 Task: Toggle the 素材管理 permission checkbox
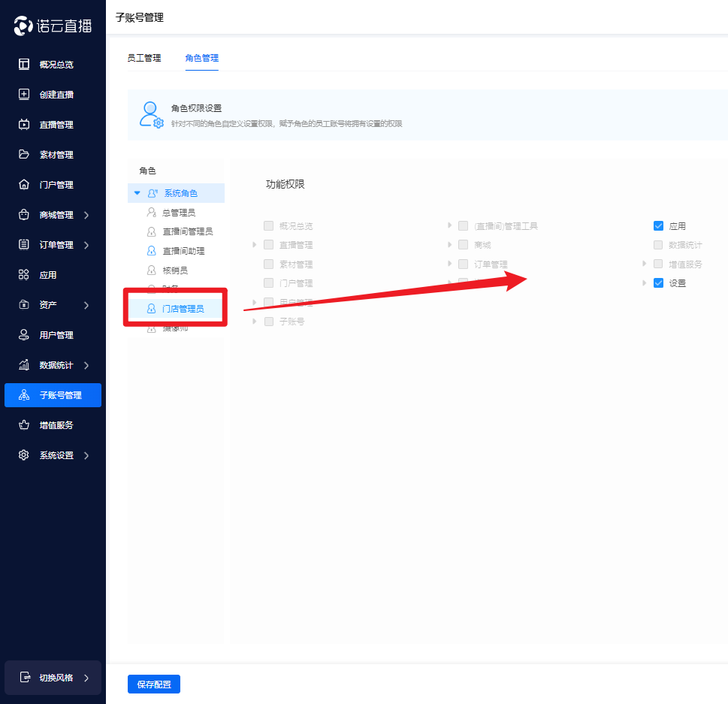(268, 264)
